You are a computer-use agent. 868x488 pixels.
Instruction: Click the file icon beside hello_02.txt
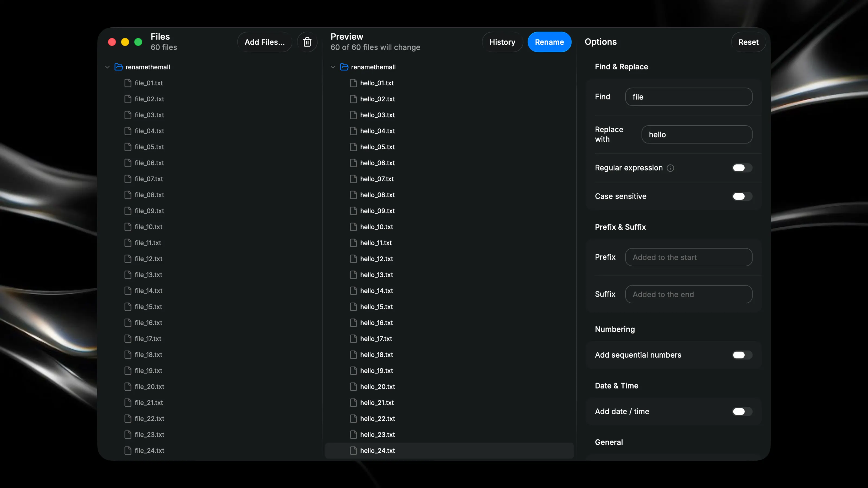[x=353, y=99]
